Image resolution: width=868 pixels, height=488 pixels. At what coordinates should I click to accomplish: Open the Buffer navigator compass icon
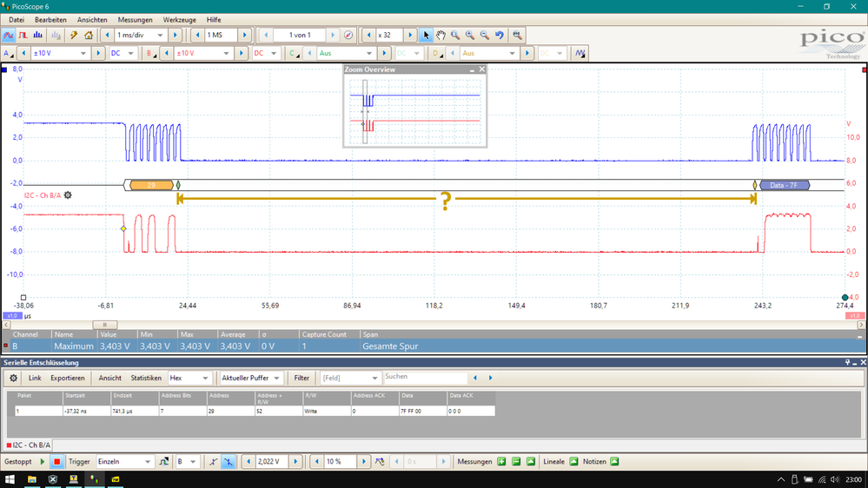348,35
